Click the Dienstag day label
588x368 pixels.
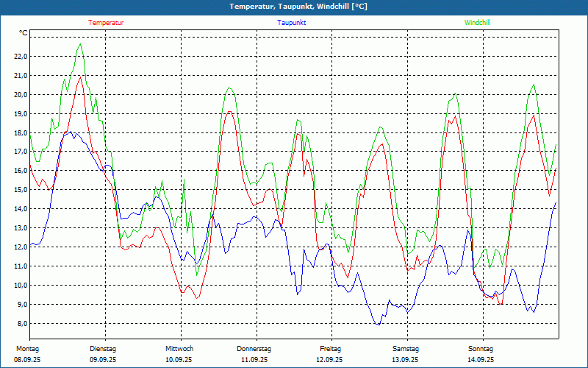[103, 349]
